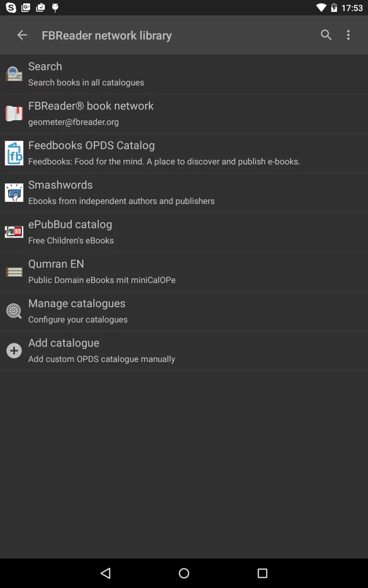The width and height of the screenshot is (368, 588).
Task: Tap the ePubBud logo icon
Action: [14, 232]
